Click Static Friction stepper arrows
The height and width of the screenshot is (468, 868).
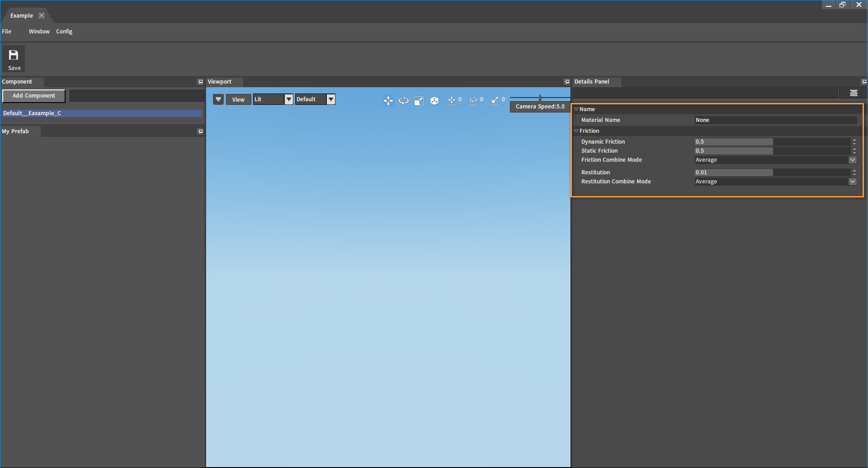pos(854,151)
